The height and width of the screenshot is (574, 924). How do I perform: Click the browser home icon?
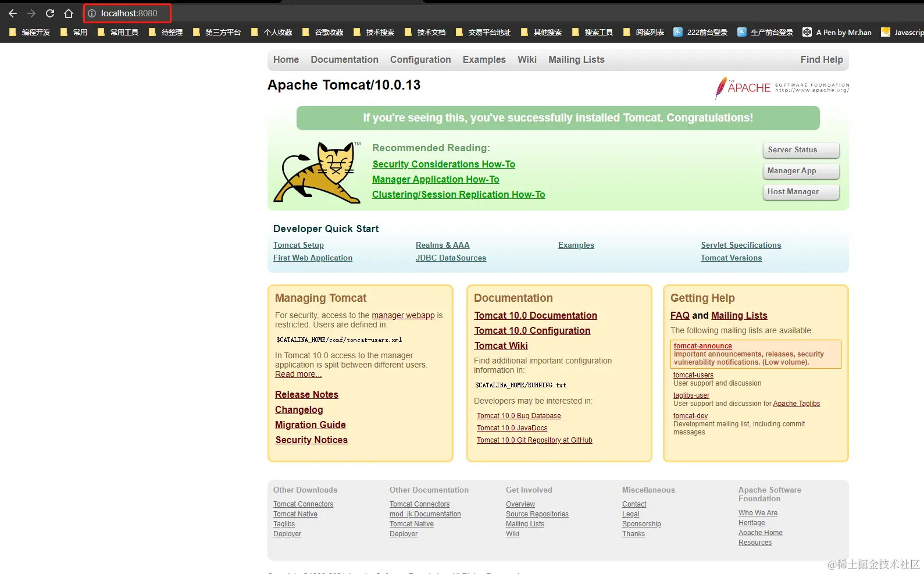coord(69,13)
